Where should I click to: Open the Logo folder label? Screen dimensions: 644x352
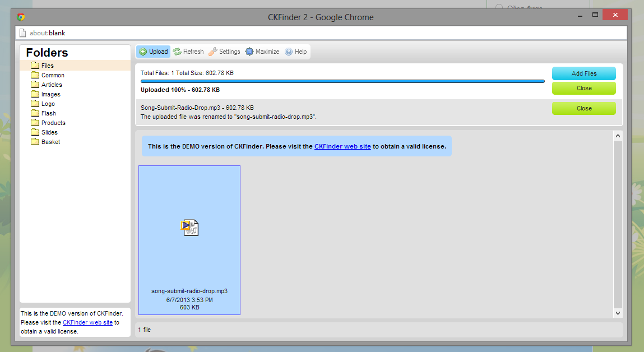point(48,104)
